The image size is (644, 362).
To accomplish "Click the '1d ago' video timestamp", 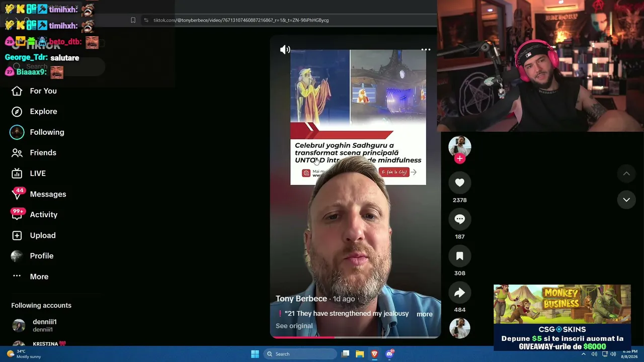I will [x=344, y=299].
